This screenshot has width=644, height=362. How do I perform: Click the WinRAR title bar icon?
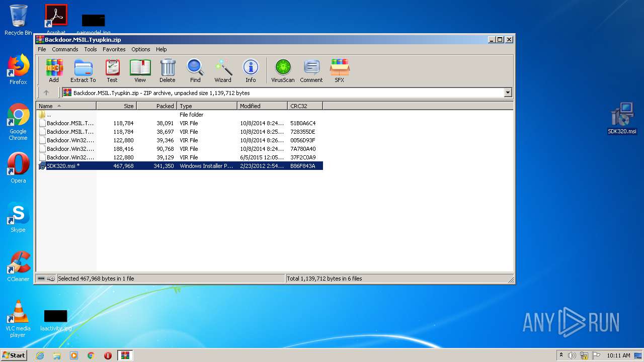click(x=40, y=39)
